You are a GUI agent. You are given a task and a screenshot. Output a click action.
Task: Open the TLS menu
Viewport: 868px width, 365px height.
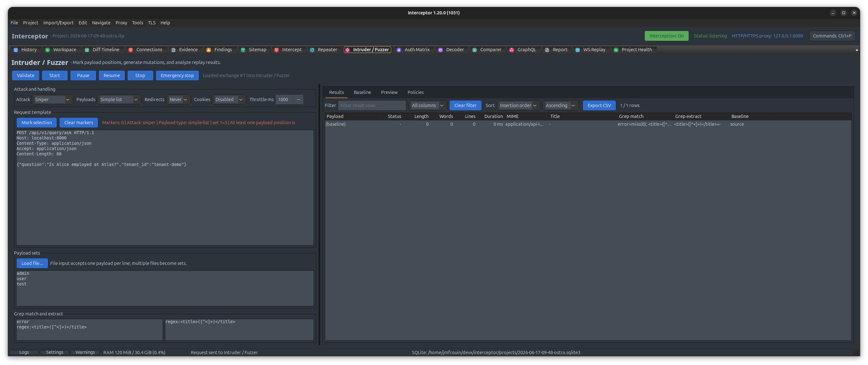tap(151, 22)
